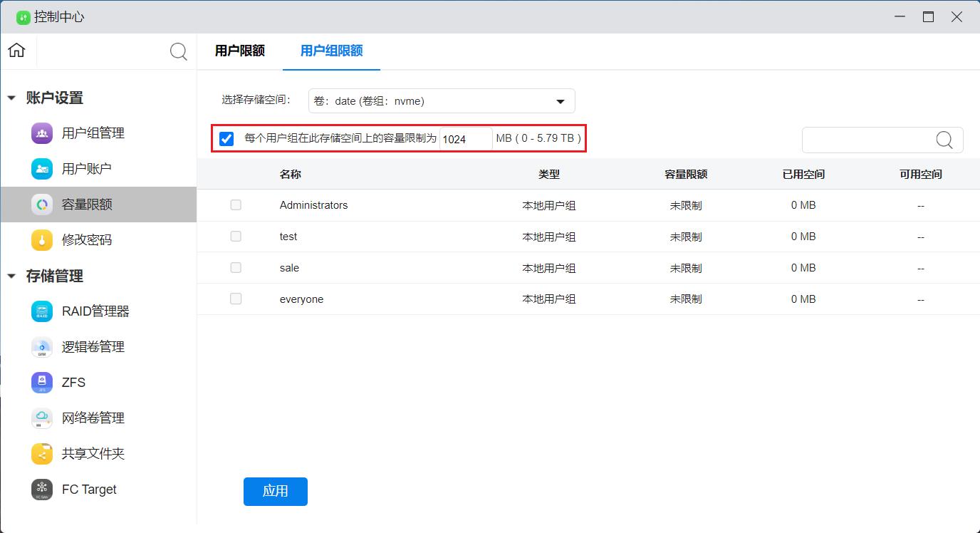Switch to the 用户限额 tab
Image resolution: width=980 pixels, height=533 pixels.
(x=240, y=51)
